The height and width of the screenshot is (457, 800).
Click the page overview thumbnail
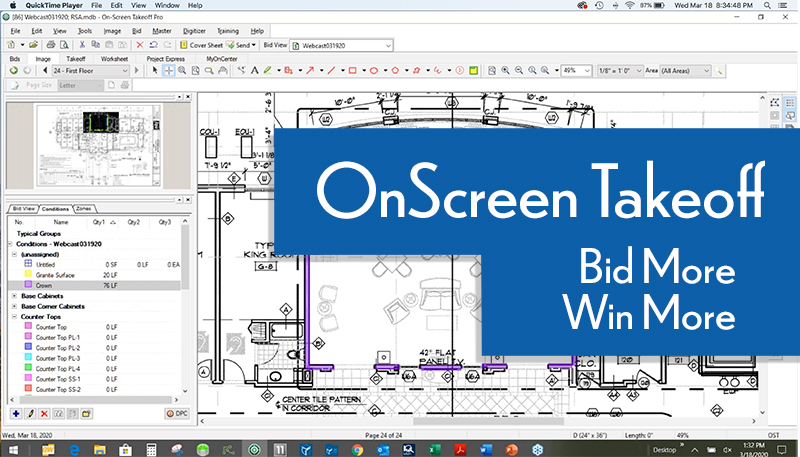tap(98, 146)
